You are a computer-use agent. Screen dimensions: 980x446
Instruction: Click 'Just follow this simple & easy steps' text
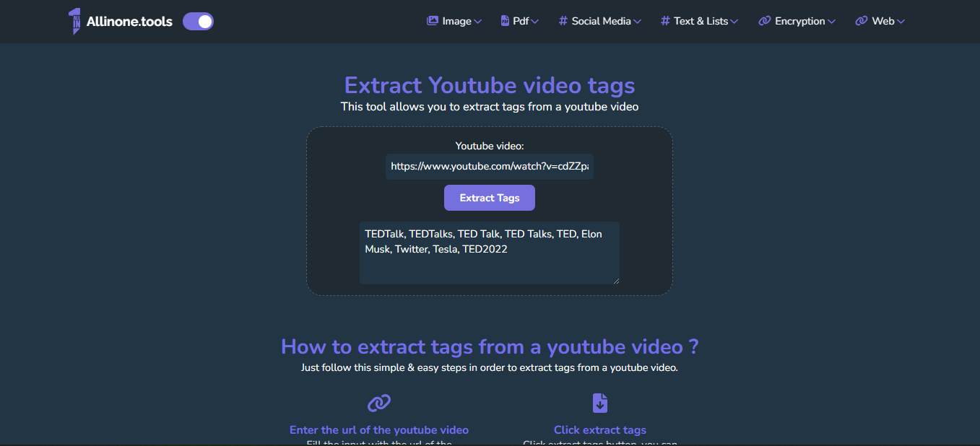490,367
